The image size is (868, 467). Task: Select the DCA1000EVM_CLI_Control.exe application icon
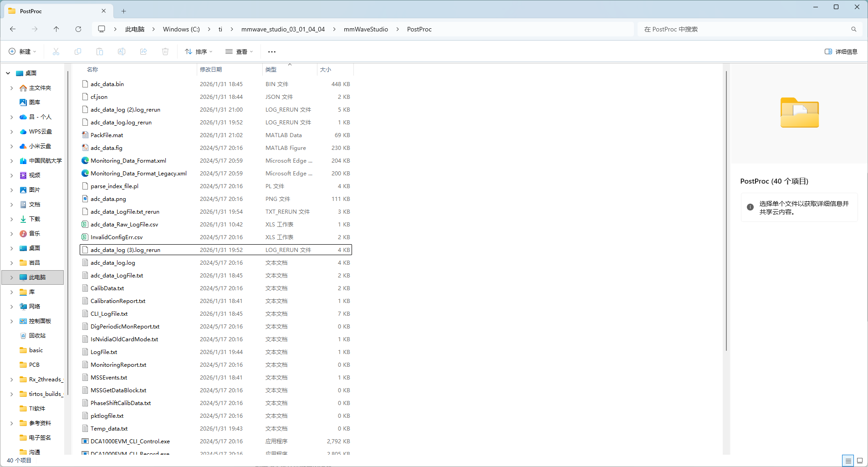click(x=85, y=441)
